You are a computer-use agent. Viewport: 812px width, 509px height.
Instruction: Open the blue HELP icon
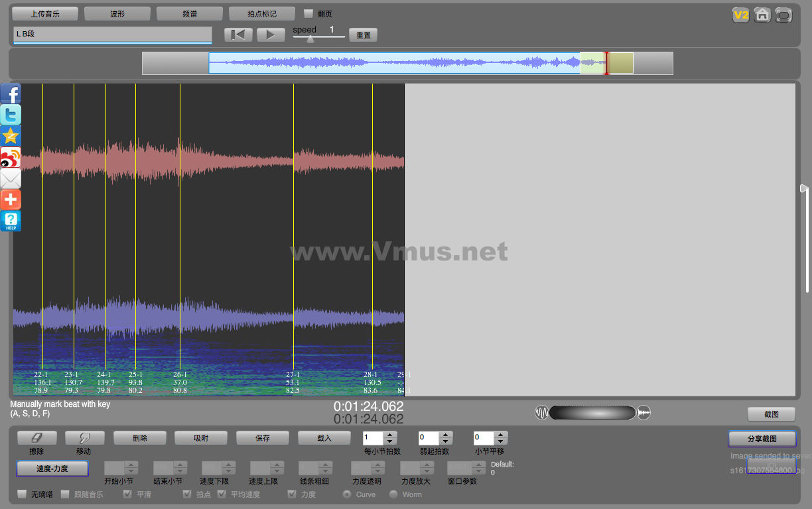coord(11,221)
